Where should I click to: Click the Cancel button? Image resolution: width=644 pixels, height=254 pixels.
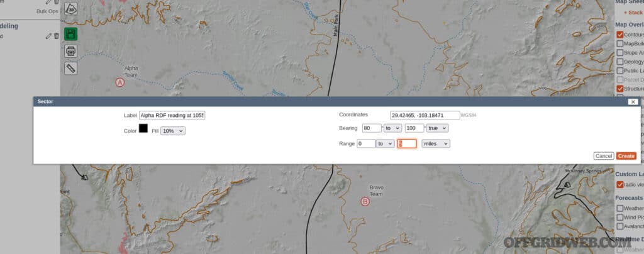(603, 156)
